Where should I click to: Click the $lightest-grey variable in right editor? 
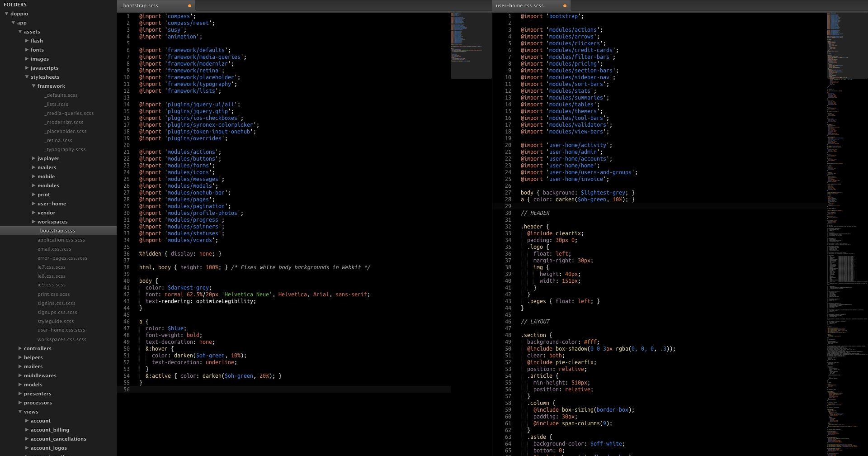tap(603, 193)
